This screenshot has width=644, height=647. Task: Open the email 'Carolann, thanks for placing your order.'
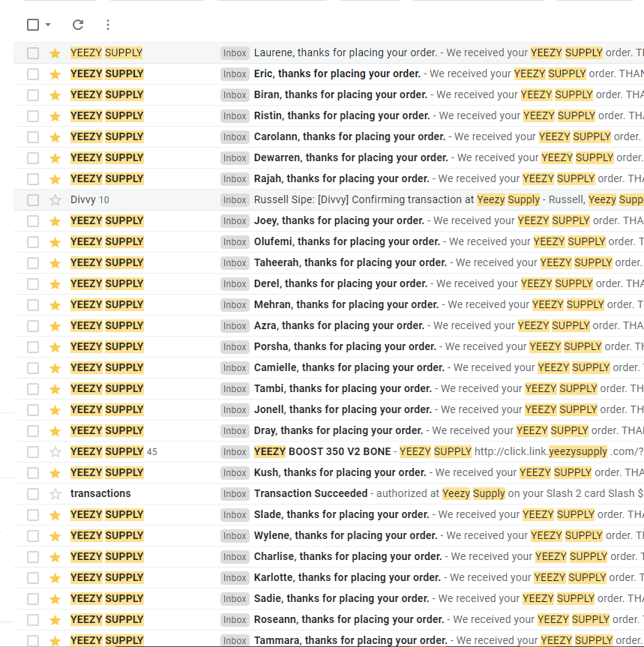pyautogui.click(x=349, y=136)
